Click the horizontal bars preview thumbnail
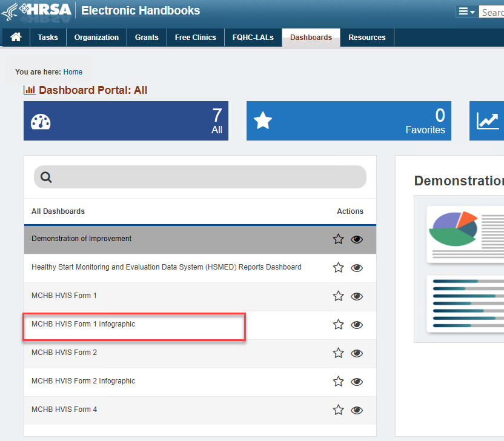The width and height of the screenshot is (504, 441). coord(465,303)
